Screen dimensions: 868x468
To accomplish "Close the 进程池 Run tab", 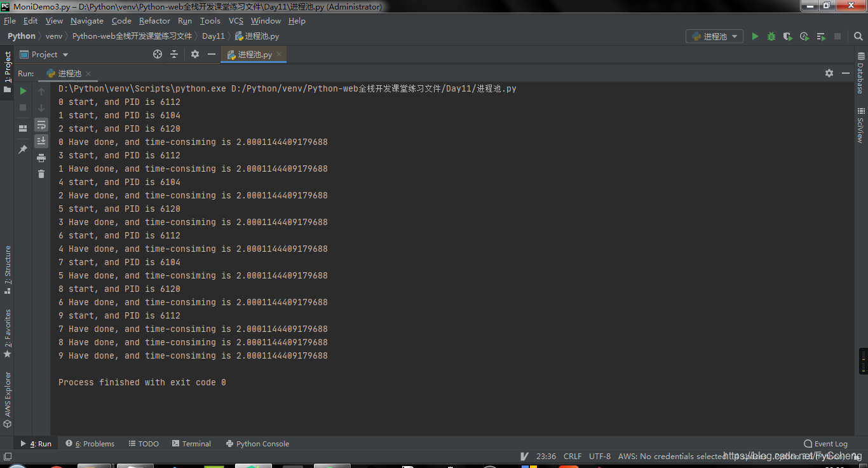I will click(x=88, y=74).
